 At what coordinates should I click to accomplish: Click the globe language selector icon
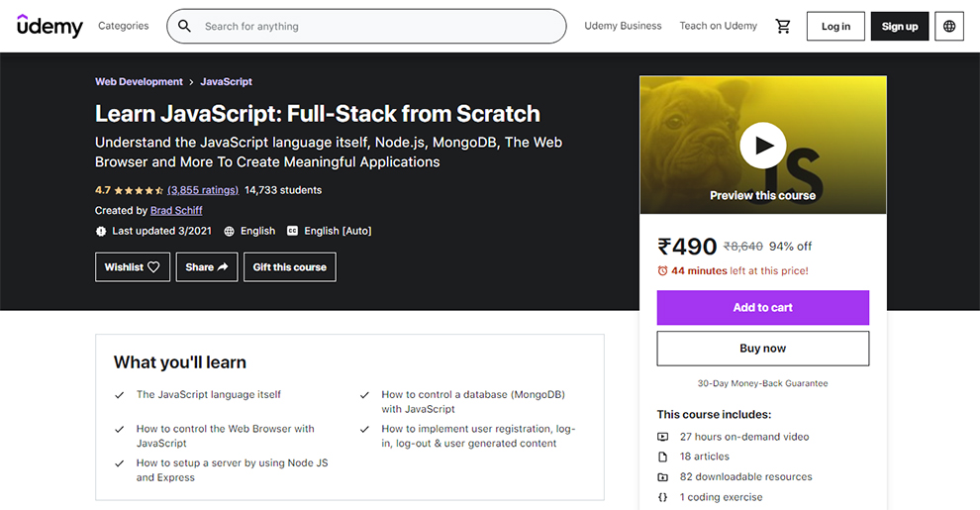click(x=948, y=27)
